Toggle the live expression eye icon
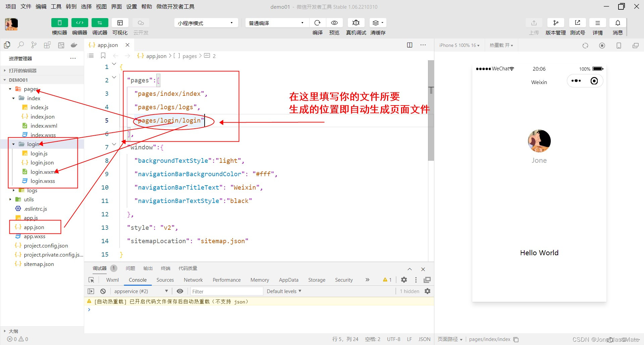The width and height of the screenshot is (644, 345). [x=180, y=291]
